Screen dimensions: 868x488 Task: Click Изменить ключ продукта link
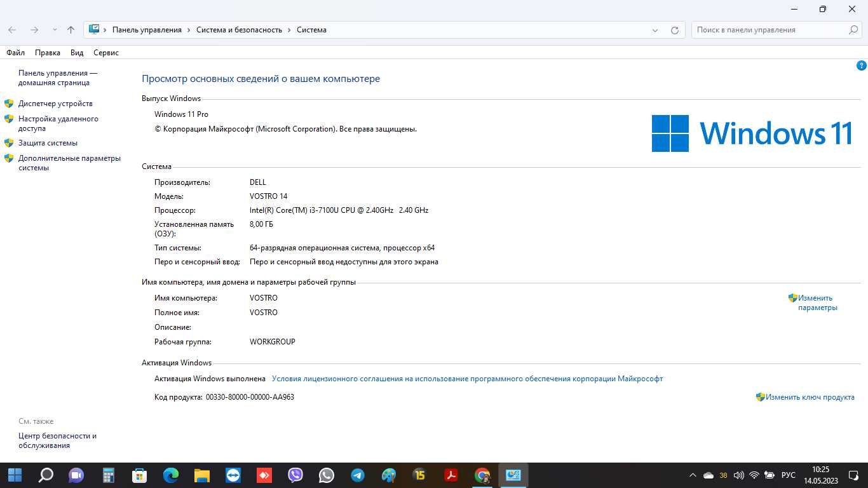click(x=810, y=397)
